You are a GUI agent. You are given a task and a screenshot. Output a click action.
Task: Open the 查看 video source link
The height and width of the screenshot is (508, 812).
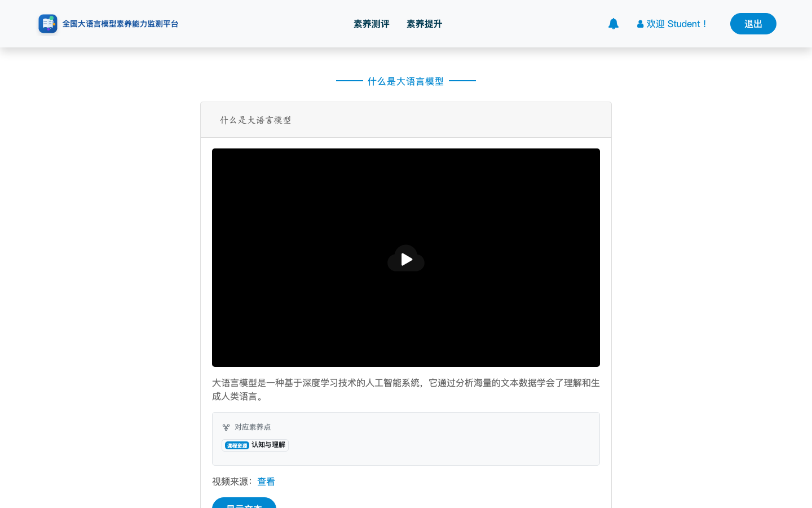click(266, 481)
